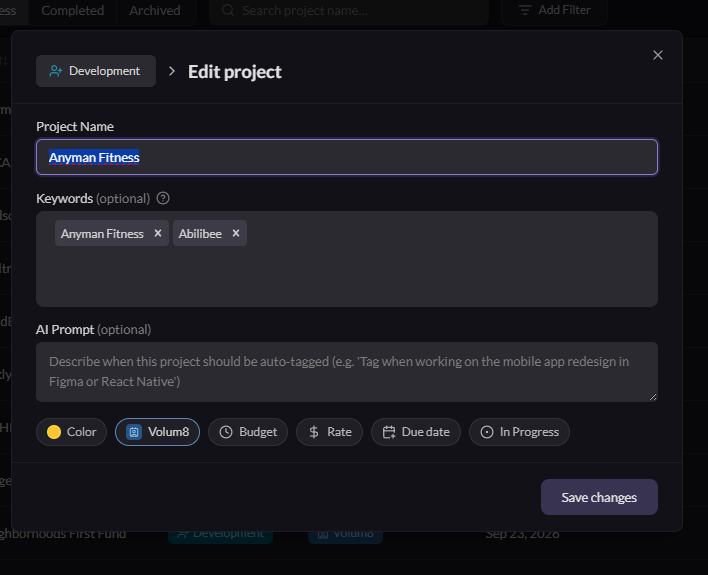This screenshot has height=575, width=708.
Task: Click the Project Name input field
Action: (346, 157)
